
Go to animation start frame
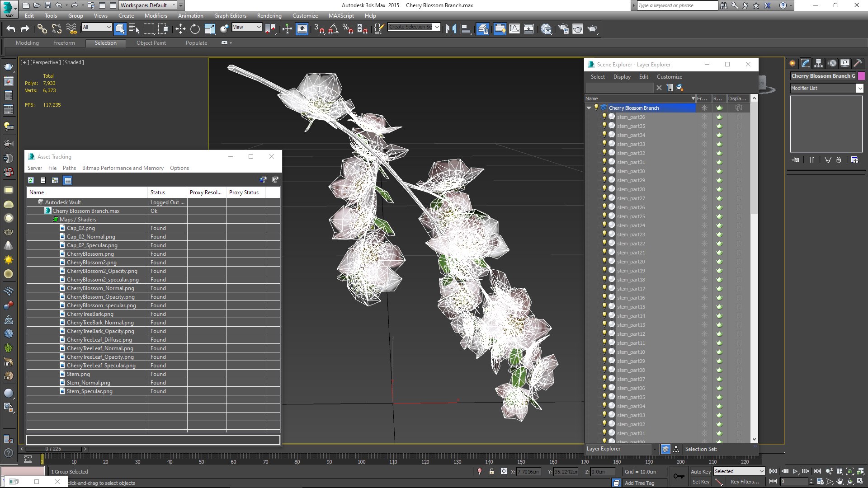[773, 471]
